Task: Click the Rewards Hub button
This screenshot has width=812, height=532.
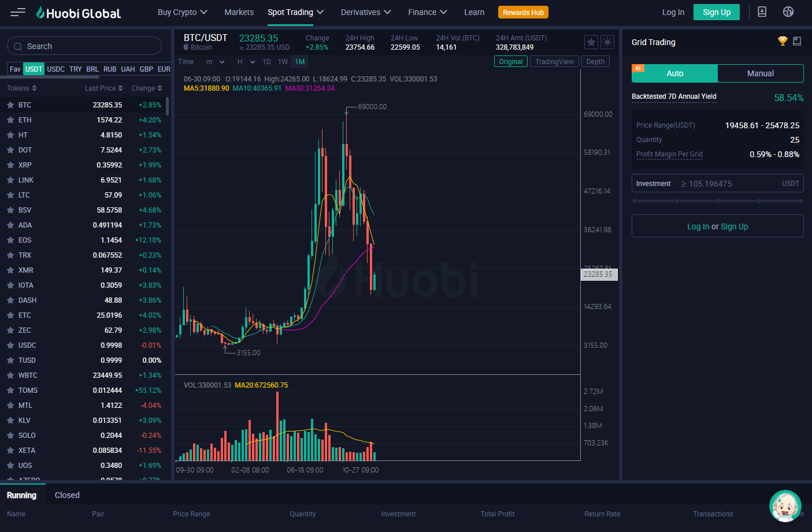Action: point(523,12)
